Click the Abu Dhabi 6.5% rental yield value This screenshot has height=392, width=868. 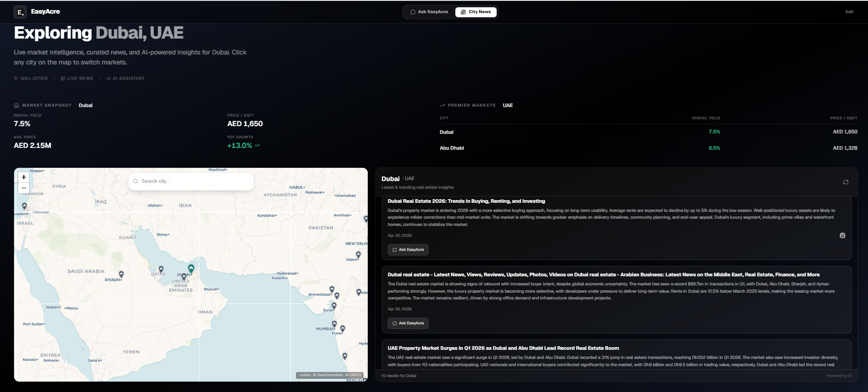714,148
